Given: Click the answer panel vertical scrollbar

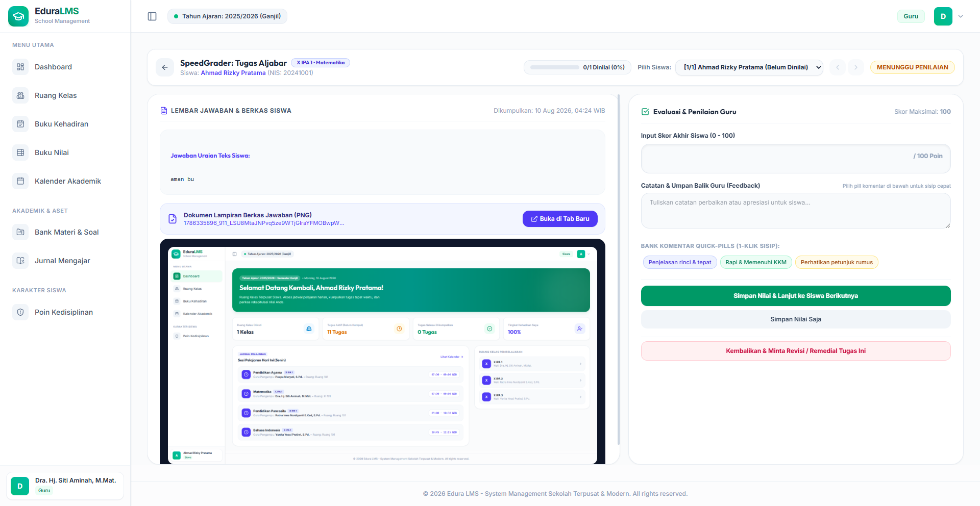Looking at the screenshot, I should pos(619,270).
